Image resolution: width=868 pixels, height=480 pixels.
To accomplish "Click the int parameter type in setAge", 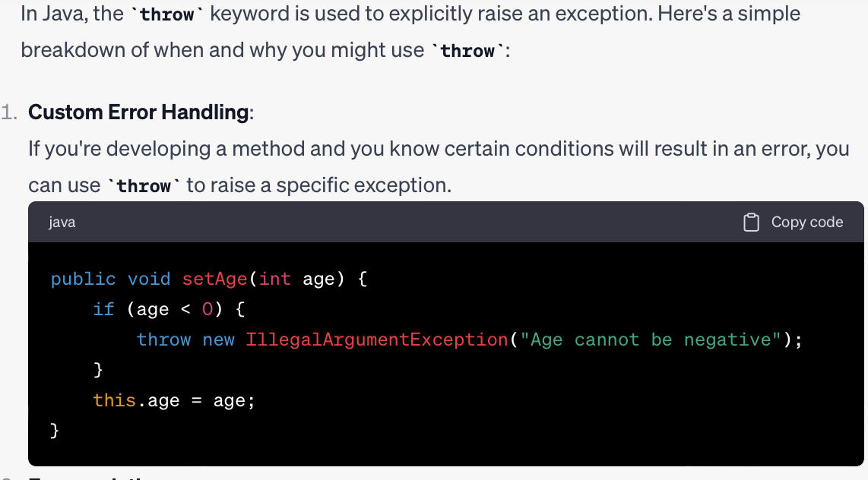I will coord(274,279).
